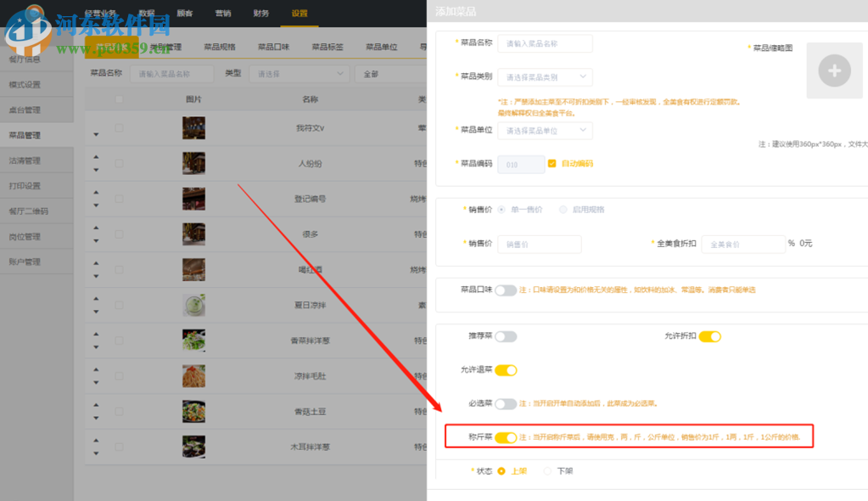Select the 下架 status option
The image size is (868, 501).
(552, 470)
